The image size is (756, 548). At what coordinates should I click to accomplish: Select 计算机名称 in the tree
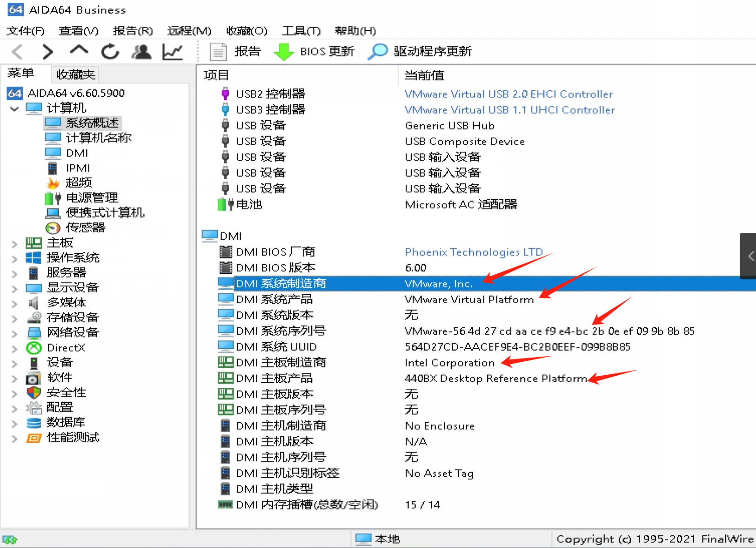tap(98, 138)
